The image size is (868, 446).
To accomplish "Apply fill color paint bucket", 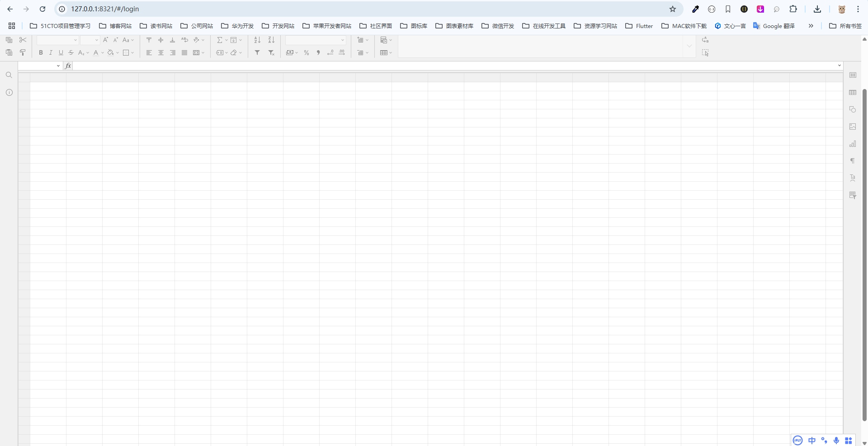I will 110,53.
